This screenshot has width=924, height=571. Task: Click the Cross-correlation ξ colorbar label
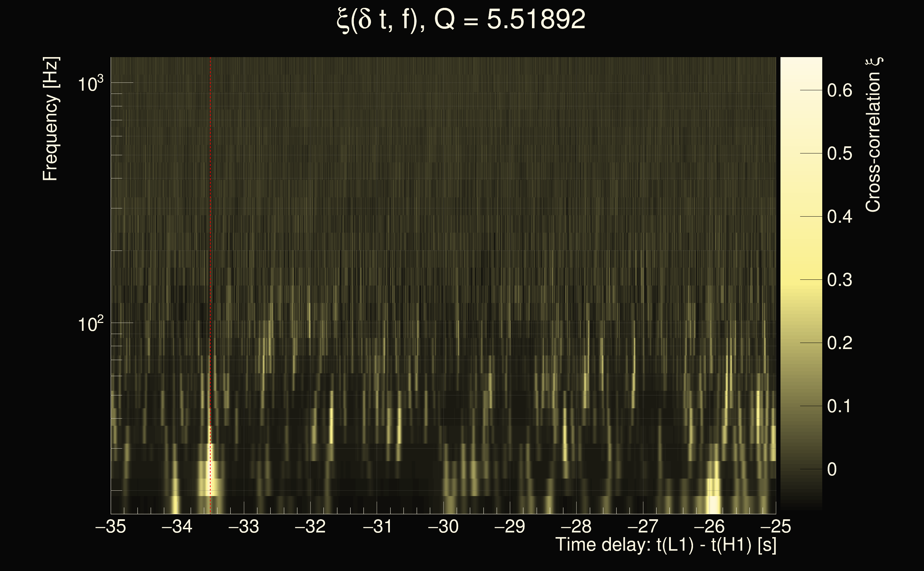coord(873,135)
